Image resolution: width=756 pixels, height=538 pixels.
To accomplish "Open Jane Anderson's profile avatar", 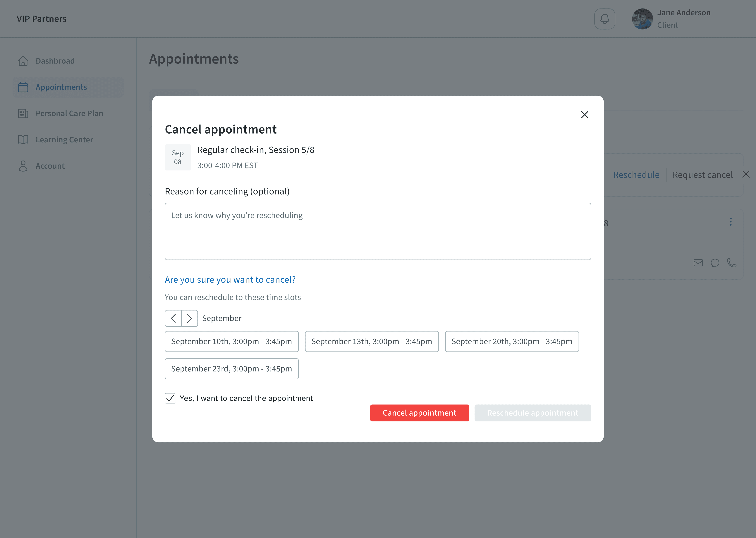I will coord(642,19).
